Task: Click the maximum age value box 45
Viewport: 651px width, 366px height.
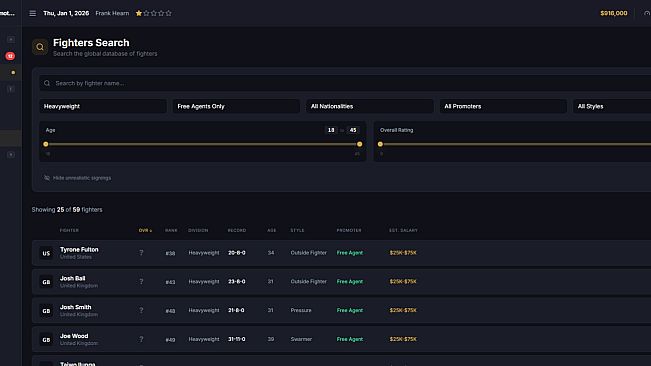Action: click(x=353, y=130)
